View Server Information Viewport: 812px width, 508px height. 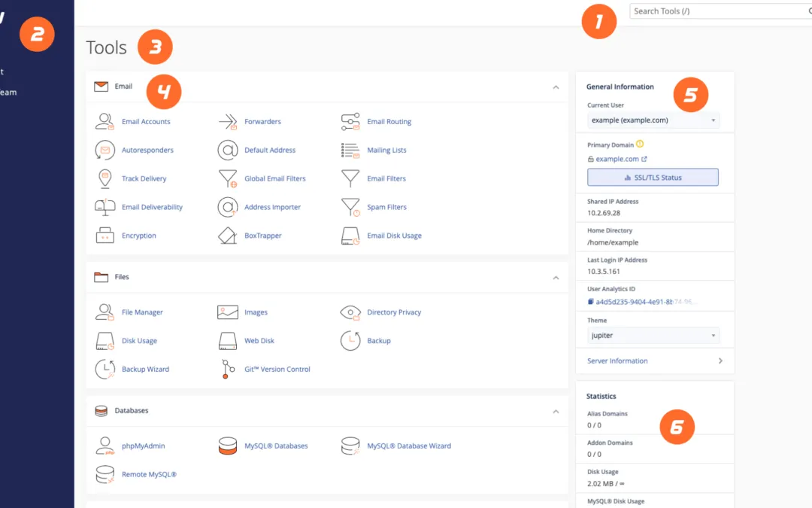point(617,360)
